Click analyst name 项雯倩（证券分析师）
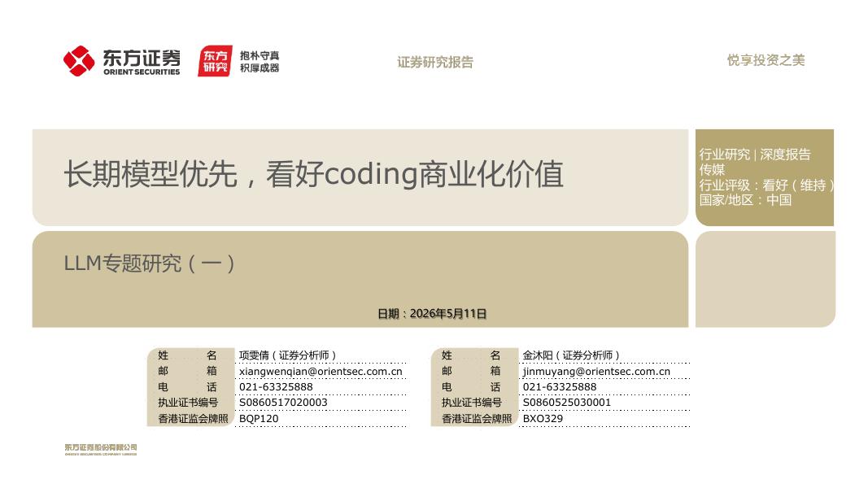The height and width of the screenshot is (488, 868). [287, 355]
